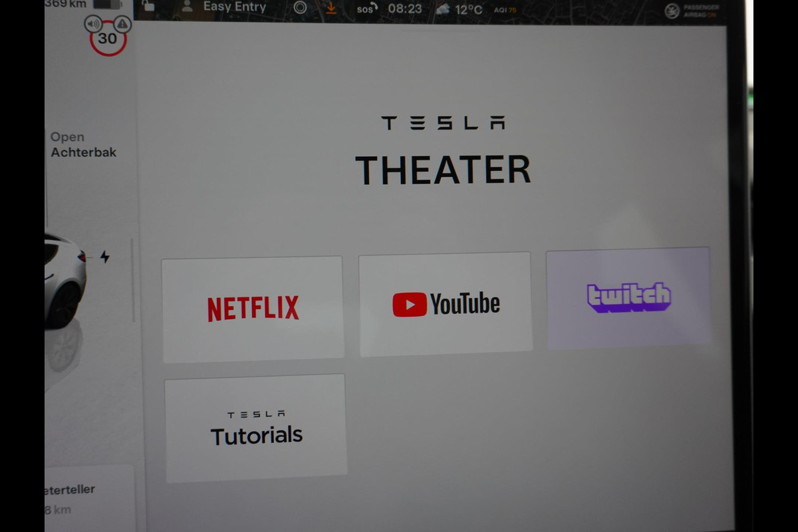The image size is (798, 532).
Task: Open the Netflix app tile
Action: pos(253,309)
